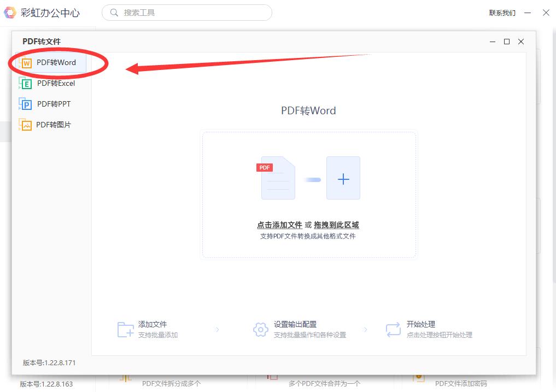Expand the chevron after 设置输出配置 step
556x392 pixels.
pyautogui.click(x=365, y=329)
